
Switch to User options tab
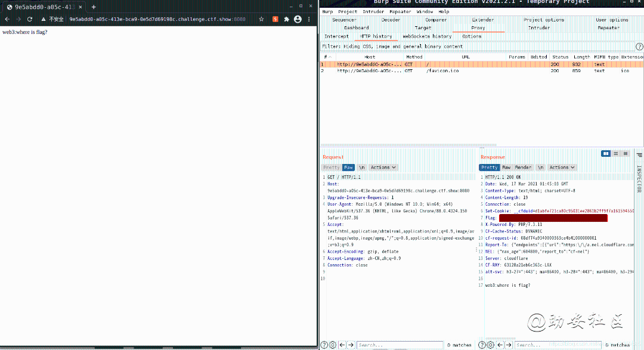tap(612, 20)
